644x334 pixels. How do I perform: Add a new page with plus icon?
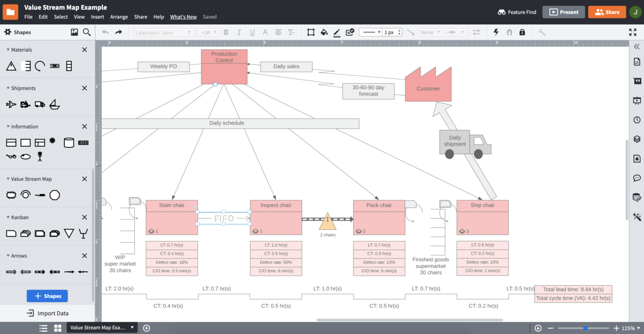click(x=147, y=328)
